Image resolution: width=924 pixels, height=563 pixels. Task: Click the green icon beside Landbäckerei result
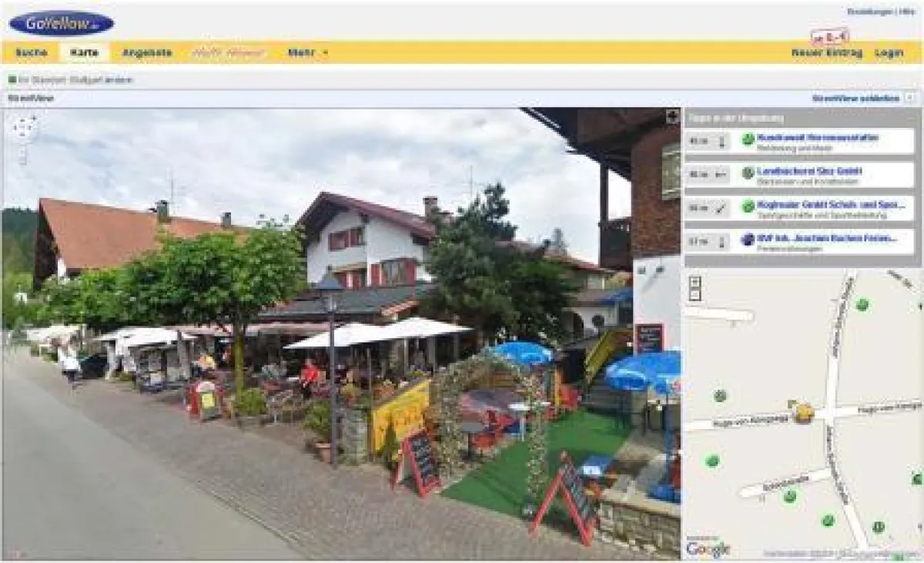click(748, 173)
